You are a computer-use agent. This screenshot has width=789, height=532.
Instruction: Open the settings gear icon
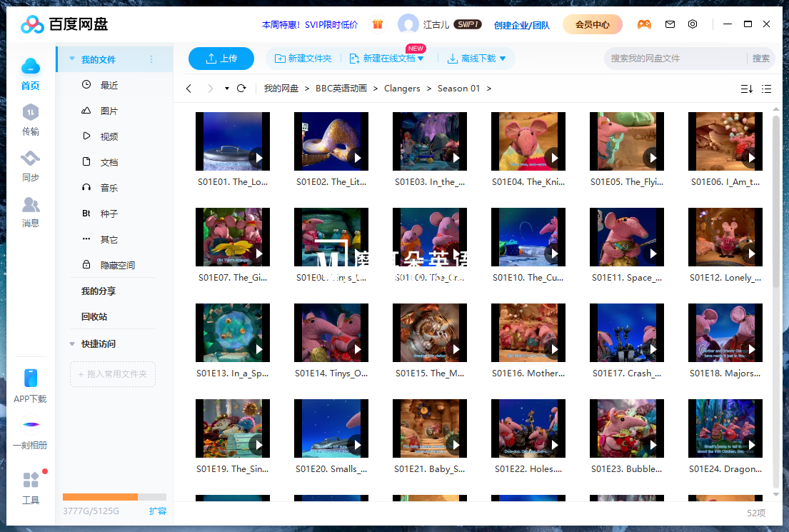[693, 24]
